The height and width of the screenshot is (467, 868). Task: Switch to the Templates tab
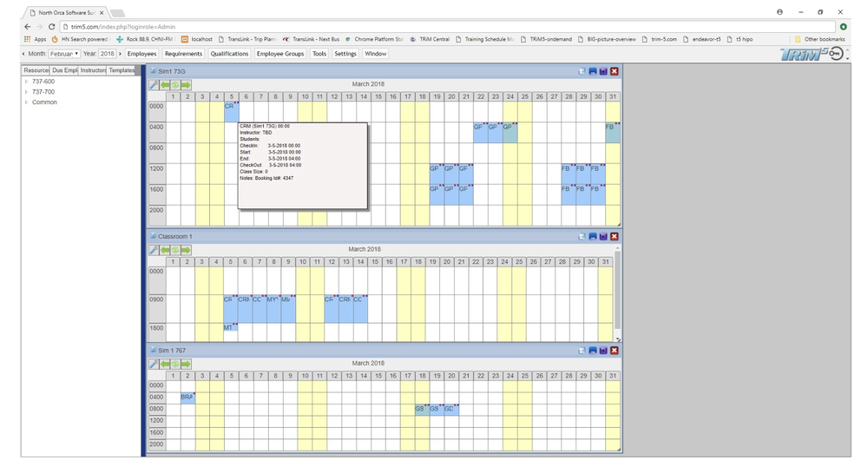coord(122,70)
